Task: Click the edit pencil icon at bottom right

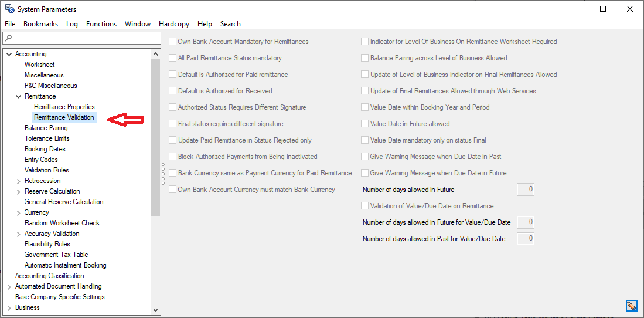Action: tap(631, 306)
